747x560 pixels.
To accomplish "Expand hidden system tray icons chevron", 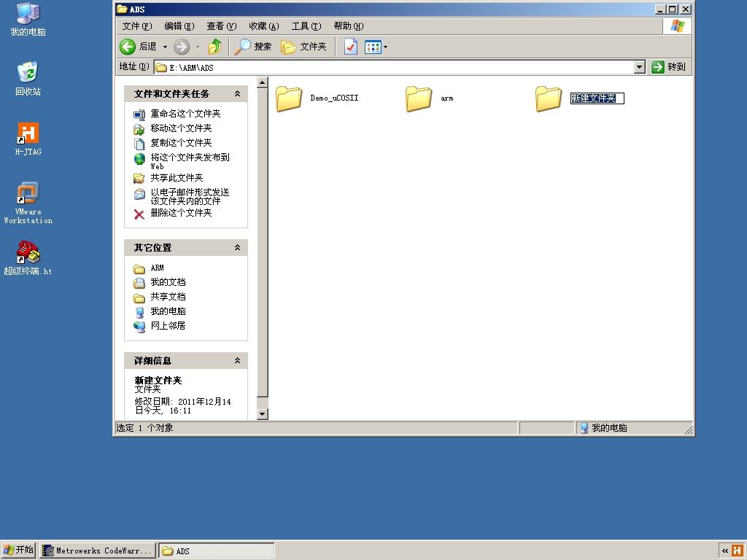I will pos(725,551).
